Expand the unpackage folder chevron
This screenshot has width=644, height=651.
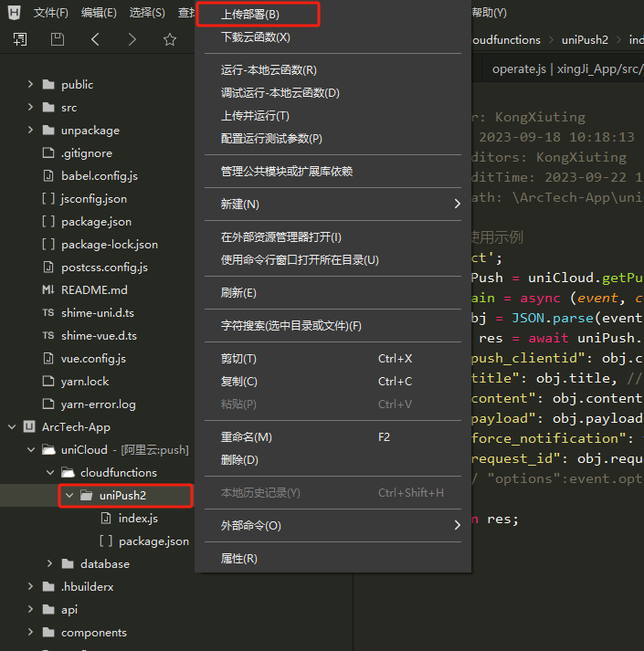click(x=30, y=130)
